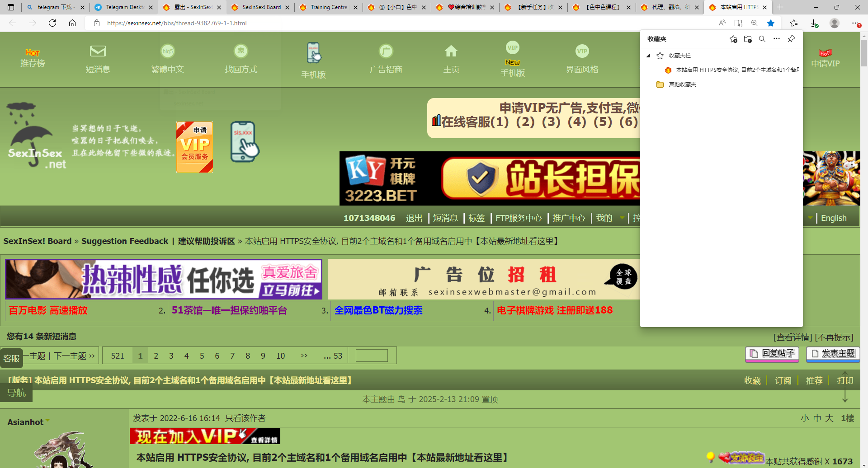Go to browser home page icon

click(x=72, y=23)
